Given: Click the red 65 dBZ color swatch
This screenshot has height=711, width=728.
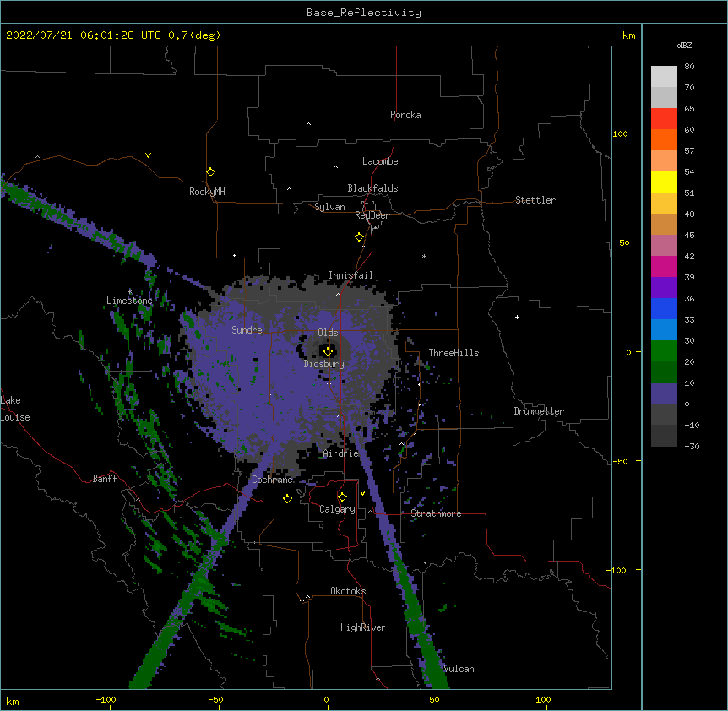Looking at the screenshot, I should tap(664, 118).
